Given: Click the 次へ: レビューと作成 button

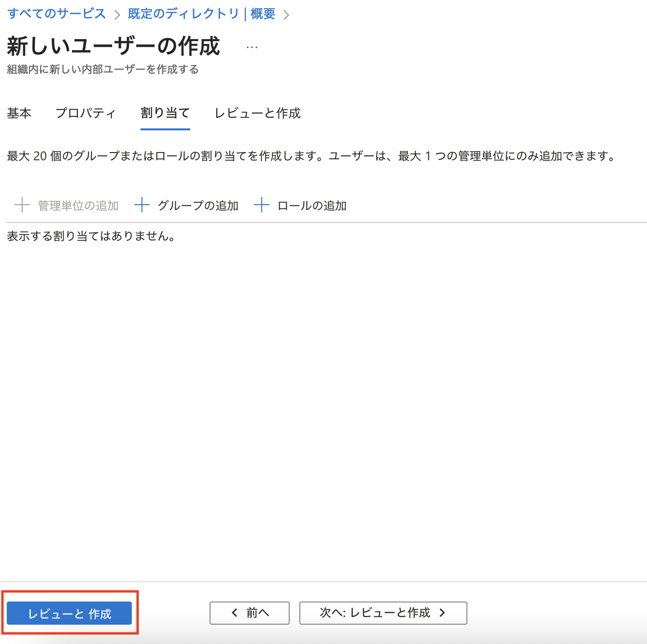Looking at the screenshot, I should tap(383, 613).
